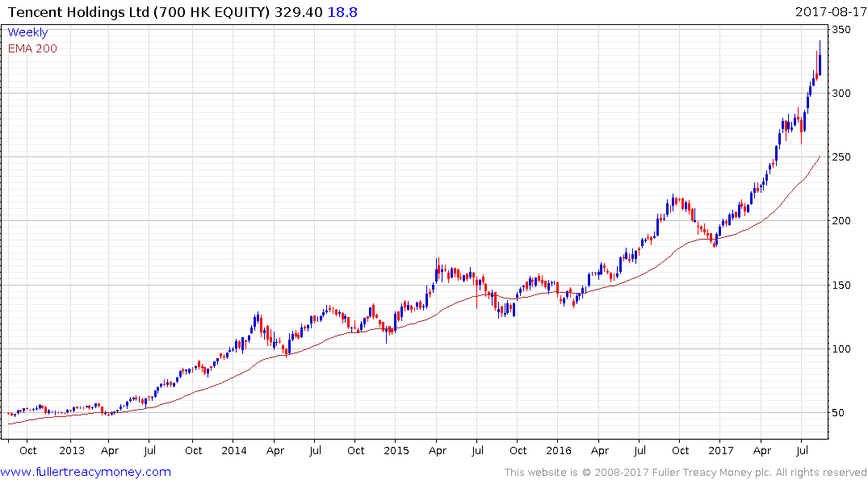This screenshot has height=484, width=868.
Task: Click the Oct label between 2013 and 2014
Action: [193, 451]
